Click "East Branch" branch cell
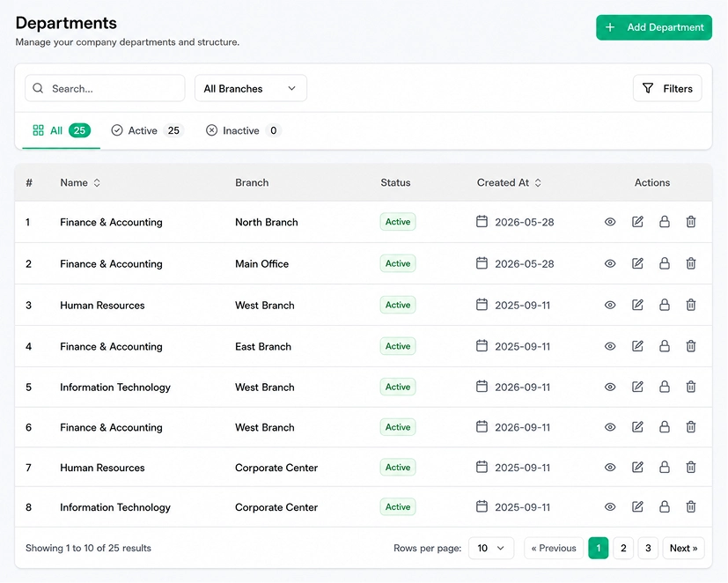The width and height of the screenshot is (728, 583). (x=263, y=347)
